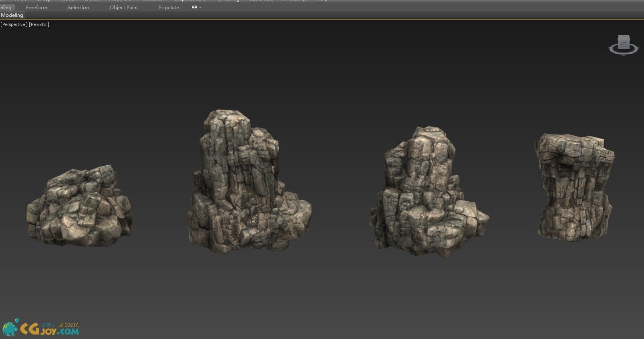
Task: Switch to the Populate ribbon tab
Action: (169, 8)
